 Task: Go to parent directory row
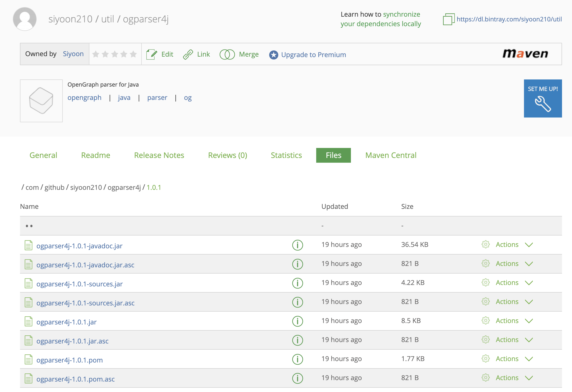point(29,226)
